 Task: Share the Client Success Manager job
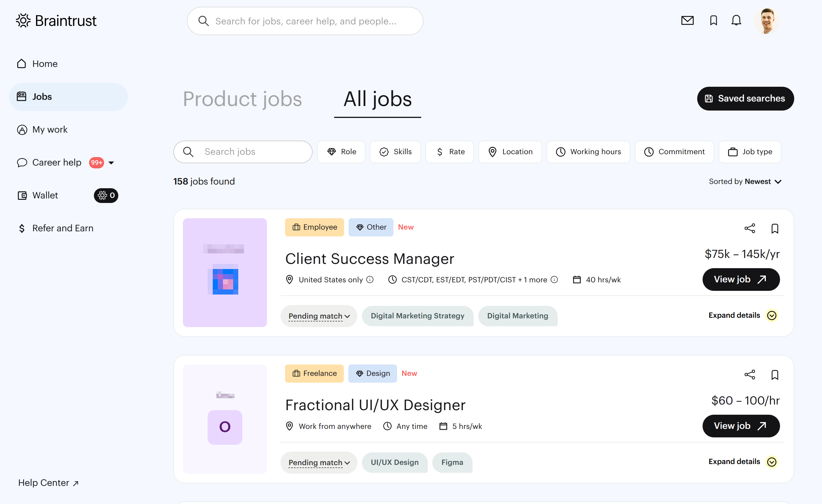pyautogui.click(x=750, y=228)
